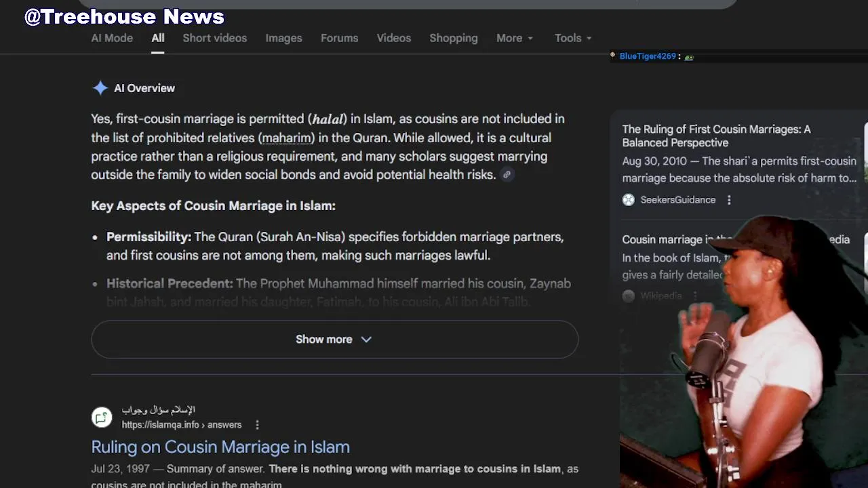
Task: Click the AI Overview sparkle icon
Action: point(100,88)
